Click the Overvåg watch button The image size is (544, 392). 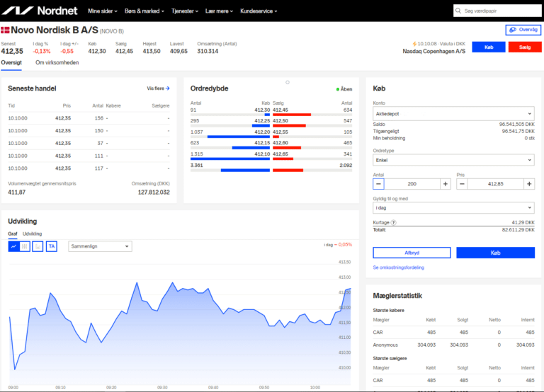(523, 30)
